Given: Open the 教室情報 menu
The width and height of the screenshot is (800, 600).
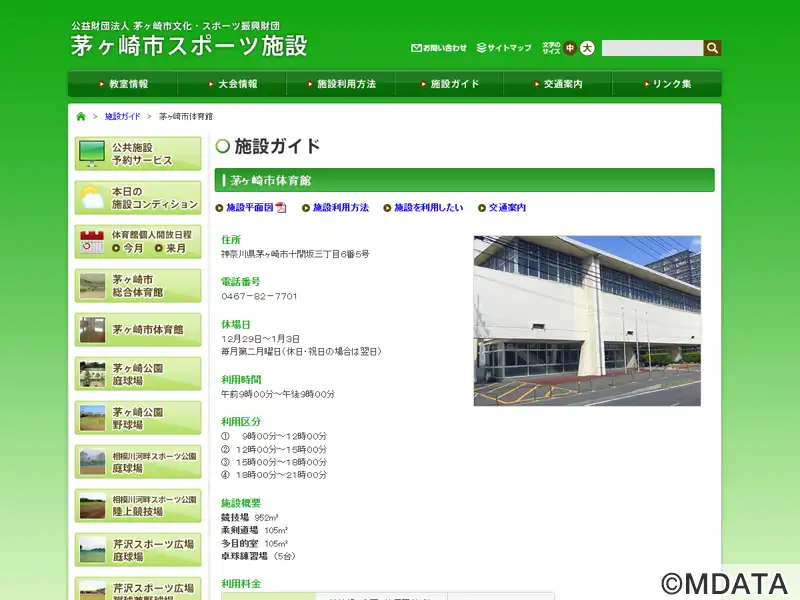Looking at the screenshot, I should pyautogui.click(x=123, y=84).
